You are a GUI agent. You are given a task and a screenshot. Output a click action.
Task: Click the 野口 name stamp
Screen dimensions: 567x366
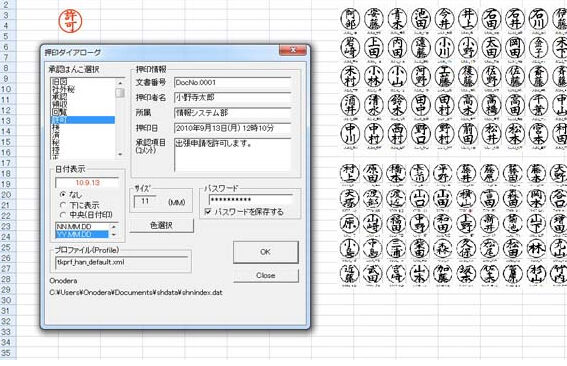[421, 134]
